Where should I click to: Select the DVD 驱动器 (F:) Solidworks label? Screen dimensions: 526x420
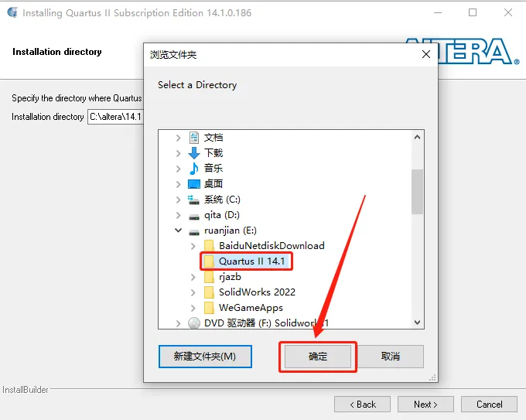coord(266,323)
